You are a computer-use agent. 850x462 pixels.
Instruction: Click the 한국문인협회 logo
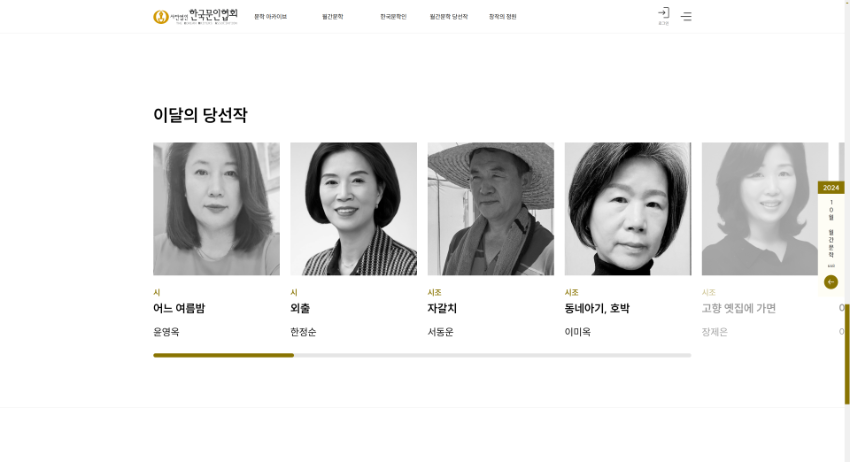click(x=195, y=16)
